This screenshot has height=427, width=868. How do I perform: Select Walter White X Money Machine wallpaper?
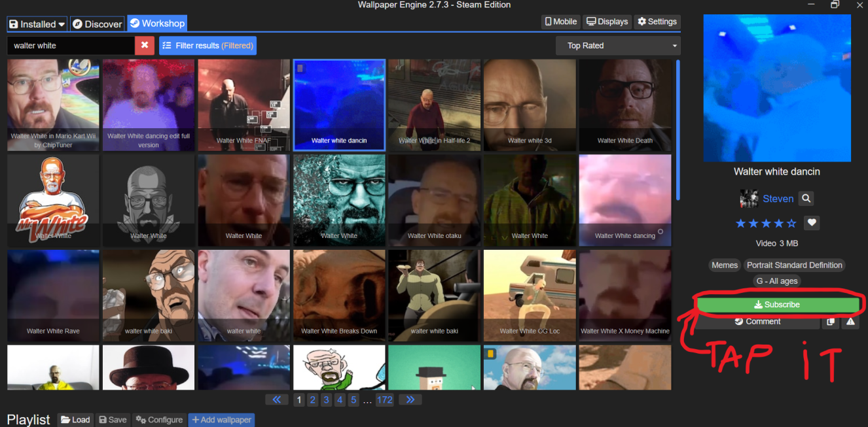(625, 296)
